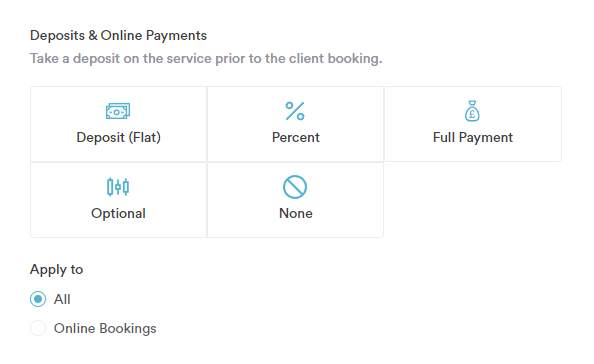
Task: Click the 'Deposits & Online Payments' heading
Action: (118, 36)
